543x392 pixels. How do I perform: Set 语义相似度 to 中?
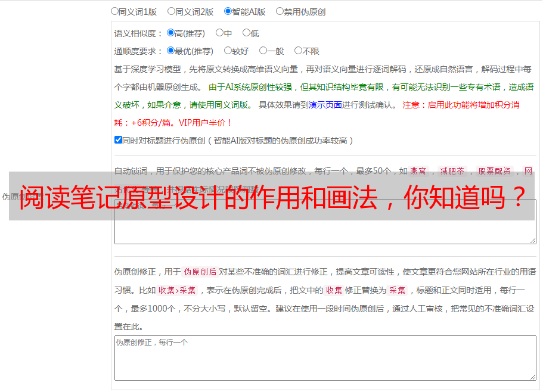point(219,33)
